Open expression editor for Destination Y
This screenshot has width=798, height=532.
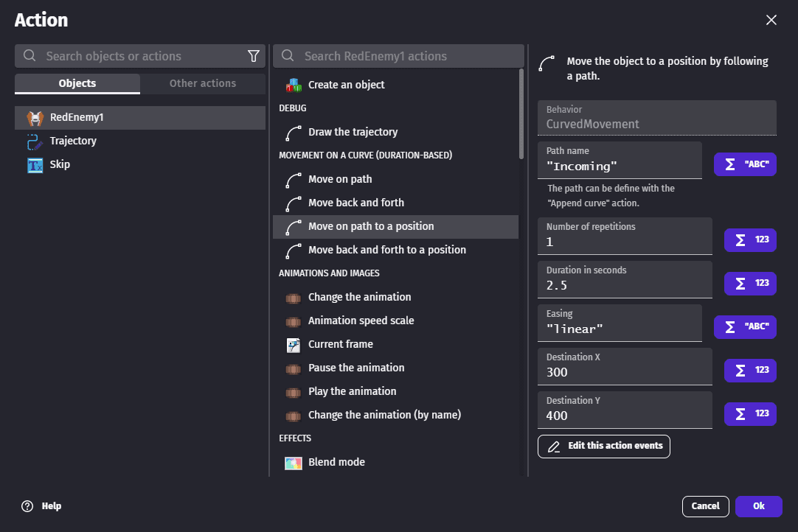[750, 414]
